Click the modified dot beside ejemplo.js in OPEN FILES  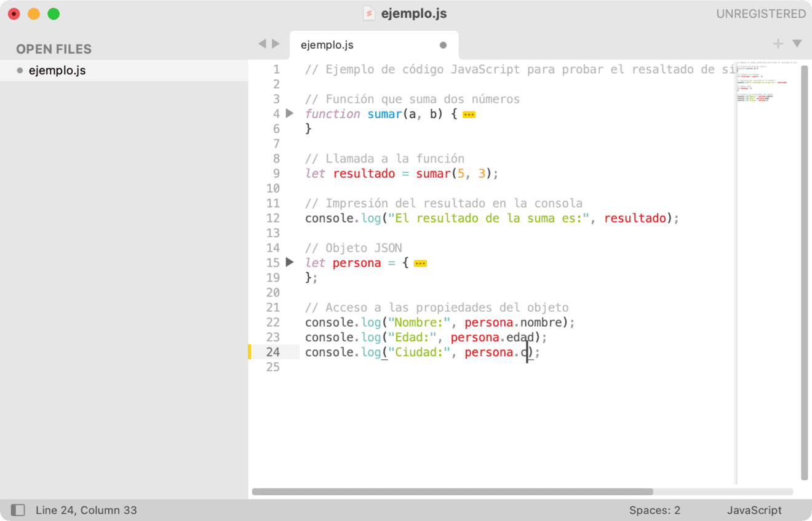[x=18, y=70]
